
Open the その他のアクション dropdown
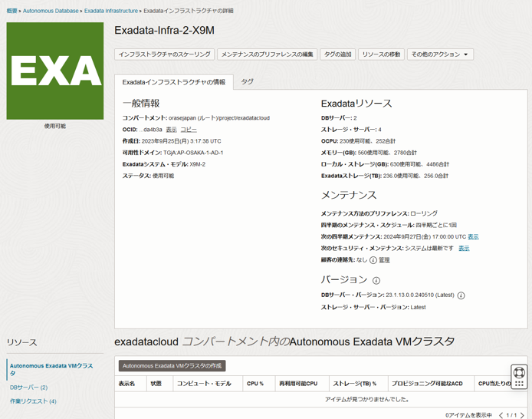coord(440,54)
